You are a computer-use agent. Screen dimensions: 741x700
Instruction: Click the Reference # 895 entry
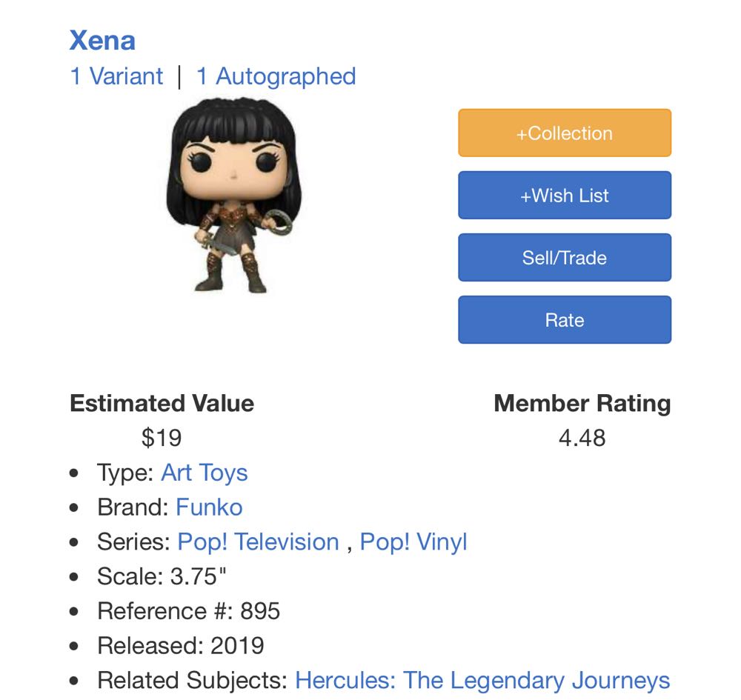click(x=170, y=610)
